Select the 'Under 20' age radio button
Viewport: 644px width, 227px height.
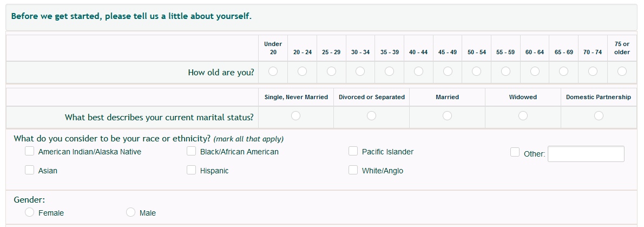point(273,71)
